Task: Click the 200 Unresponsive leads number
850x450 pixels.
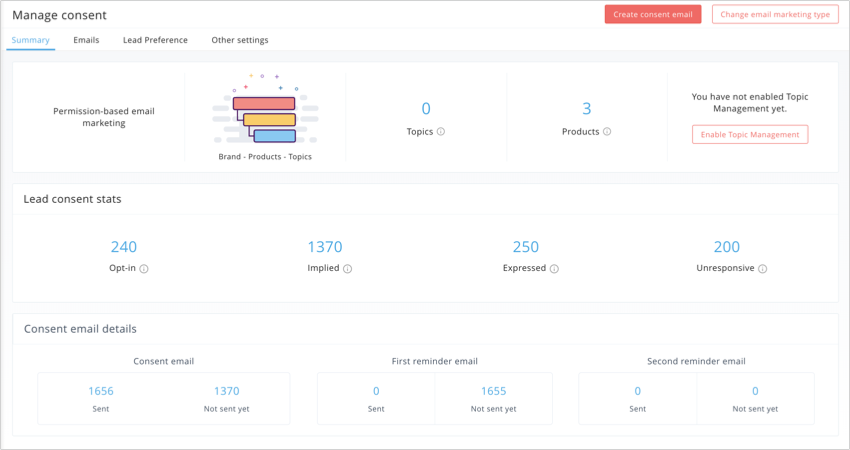Action: tap(726, 247)
